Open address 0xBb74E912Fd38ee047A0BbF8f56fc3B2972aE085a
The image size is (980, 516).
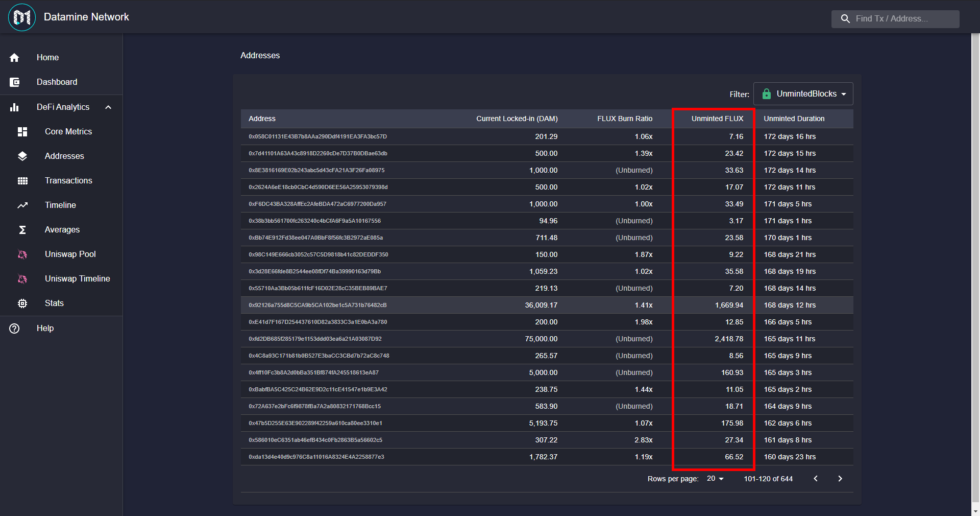(315, 238)
